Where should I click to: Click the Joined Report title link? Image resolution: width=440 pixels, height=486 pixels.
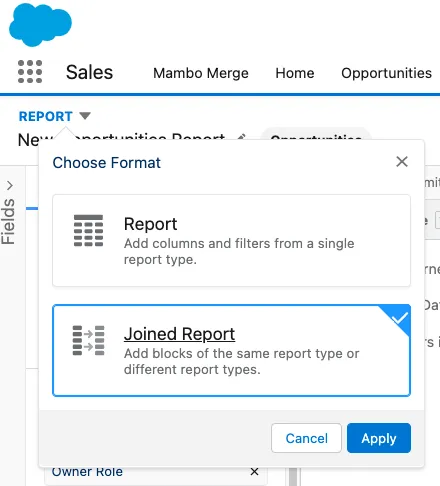click(179, 334)
